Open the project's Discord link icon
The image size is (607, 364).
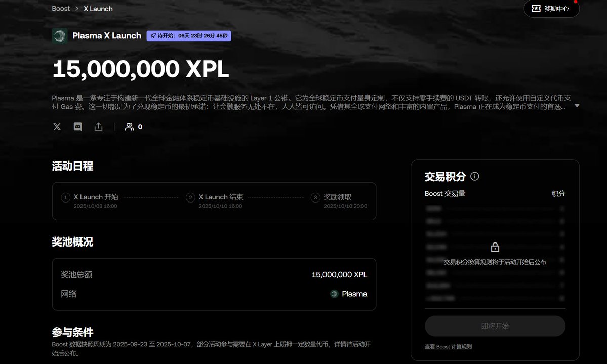[78, 127]
